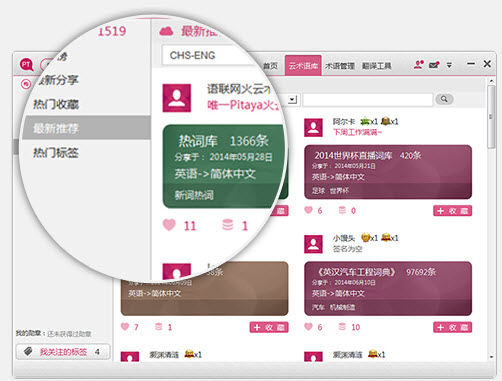Open the CHS-ENG language combo box
This screenshot has width=502, height=381.
pos(207,55)
